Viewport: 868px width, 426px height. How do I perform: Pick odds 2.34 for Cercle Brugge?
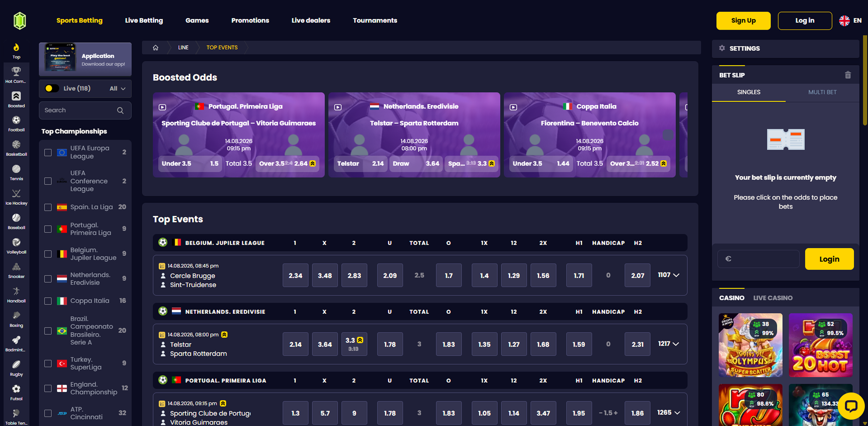pyautogui.click(x=295, y=275)
